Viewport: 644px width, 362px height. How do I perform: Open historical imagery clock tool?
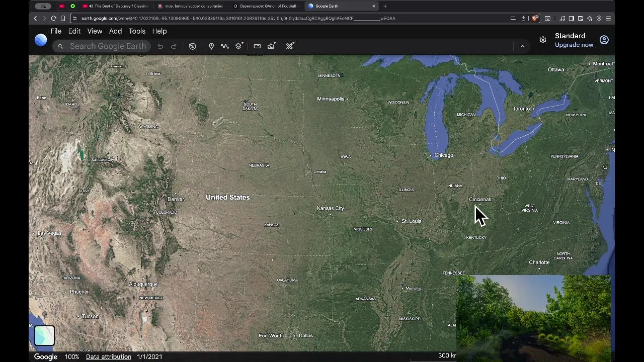pos(192,46)
